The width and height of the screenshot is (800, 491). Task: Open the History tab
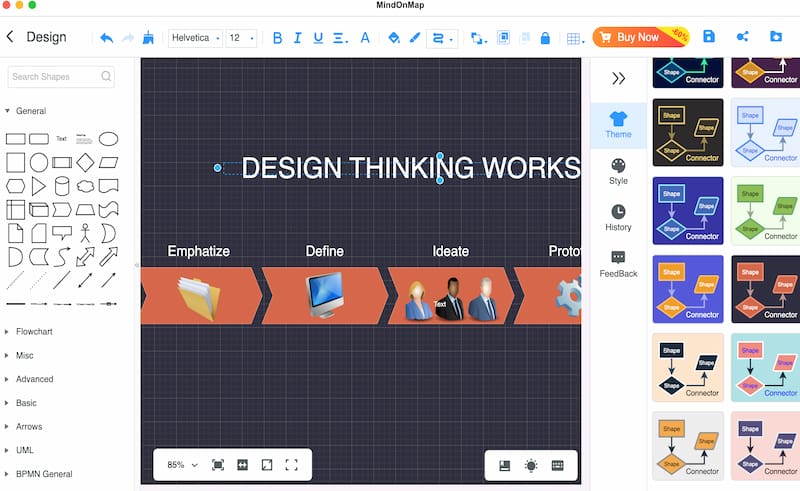click(618, 218)
